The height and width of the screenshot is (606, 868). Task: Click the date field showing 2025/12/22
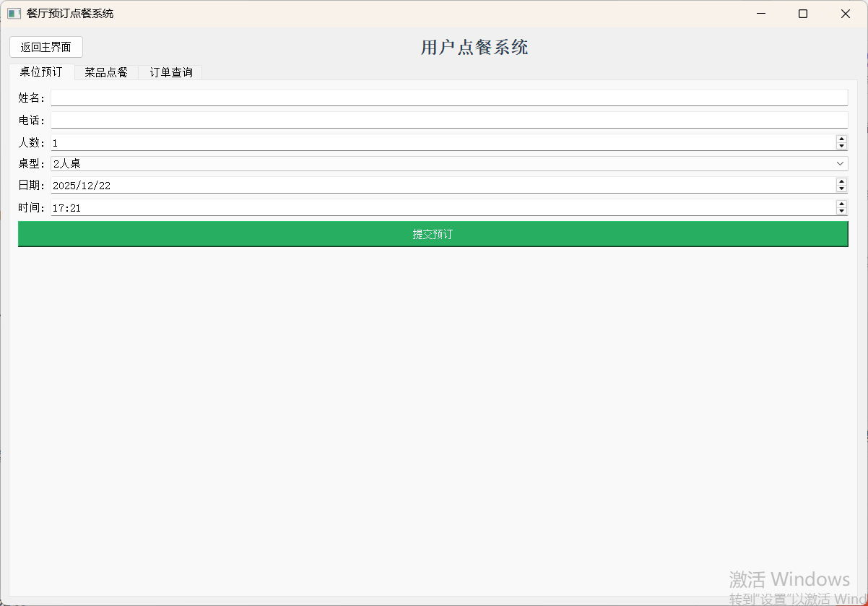tap(361, 185)
